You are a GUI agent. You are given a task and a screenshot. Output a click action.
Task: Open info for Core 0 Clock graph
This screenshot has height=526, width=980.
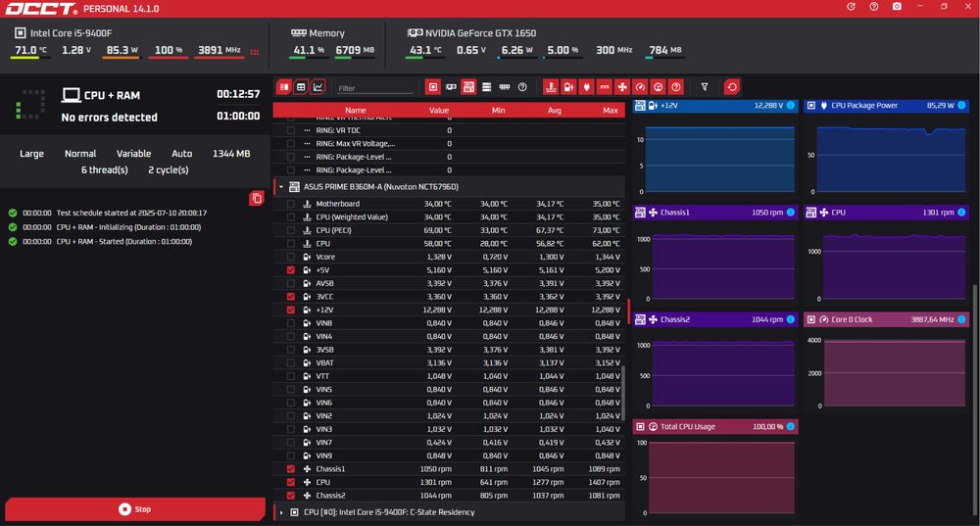point(961,319)
